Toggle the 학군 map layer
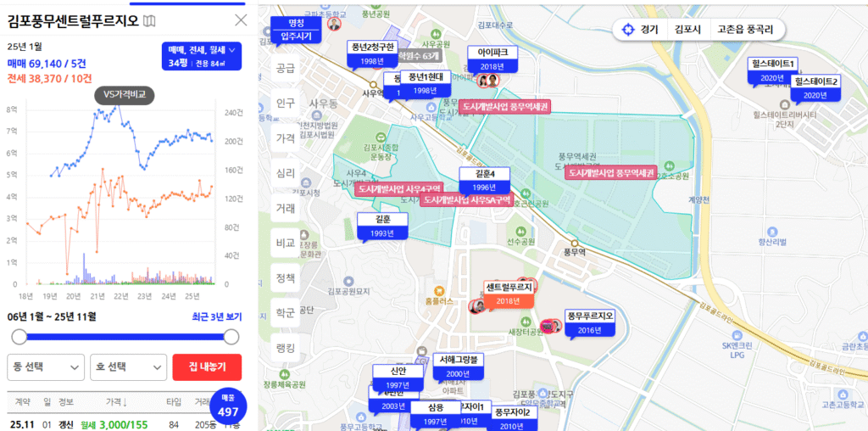The height and width of the screenshot is (431, 868). 286,313
